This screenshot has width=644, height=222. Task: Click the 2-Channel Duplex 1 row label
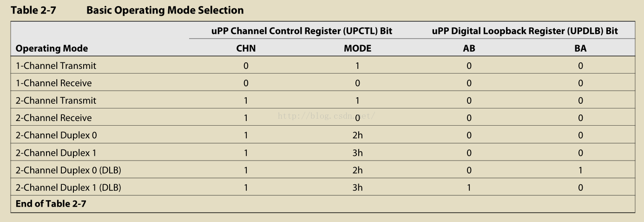pyautogui.click(x=56, y=153)
